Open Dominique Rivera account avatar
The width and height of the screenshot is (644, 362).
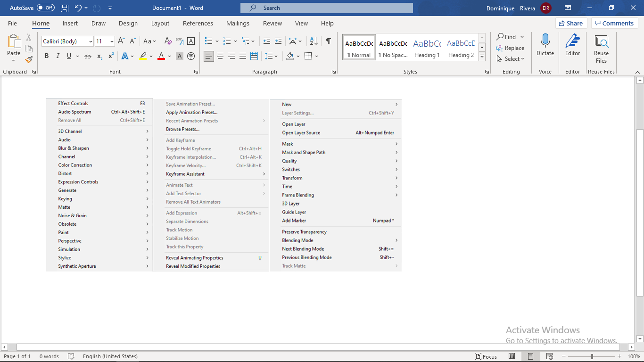(x=546, y=8)
